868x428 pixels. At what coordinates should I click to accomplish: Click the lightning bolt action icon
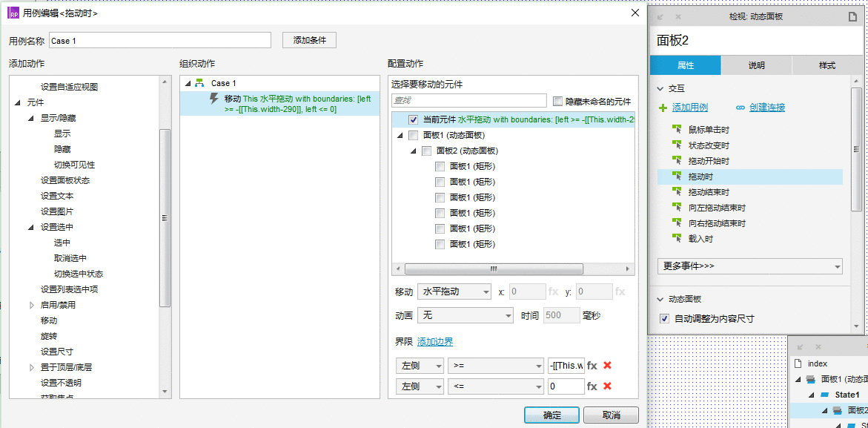click(x=214, y=99)
